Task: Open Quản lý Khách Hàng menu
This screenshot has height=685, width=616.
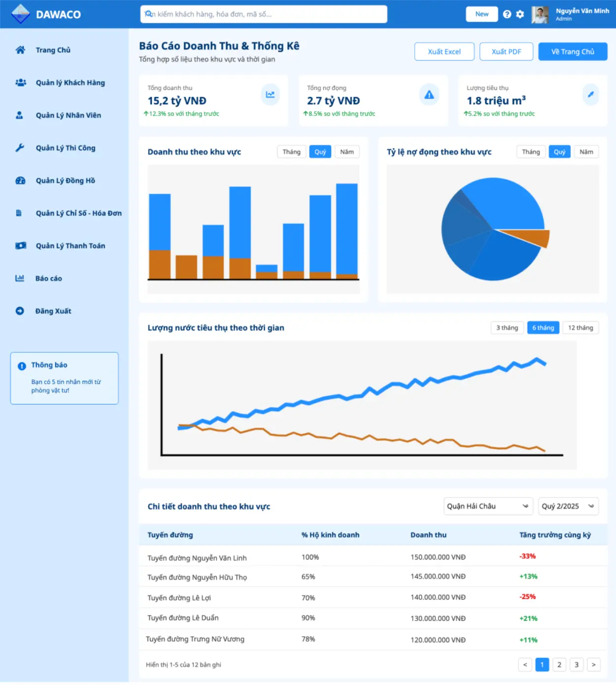Action: (x=70, y=83)
